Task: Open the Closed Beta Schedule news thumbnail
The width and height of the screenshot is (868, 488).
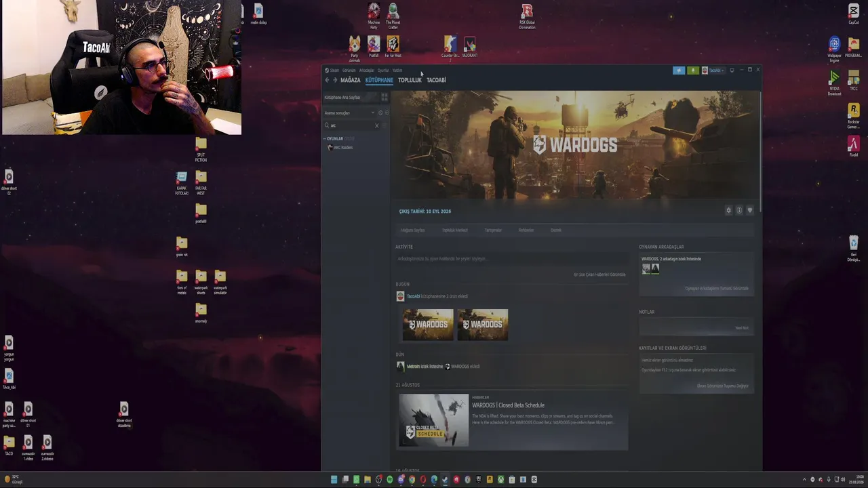Action: [x=433, y=420]
